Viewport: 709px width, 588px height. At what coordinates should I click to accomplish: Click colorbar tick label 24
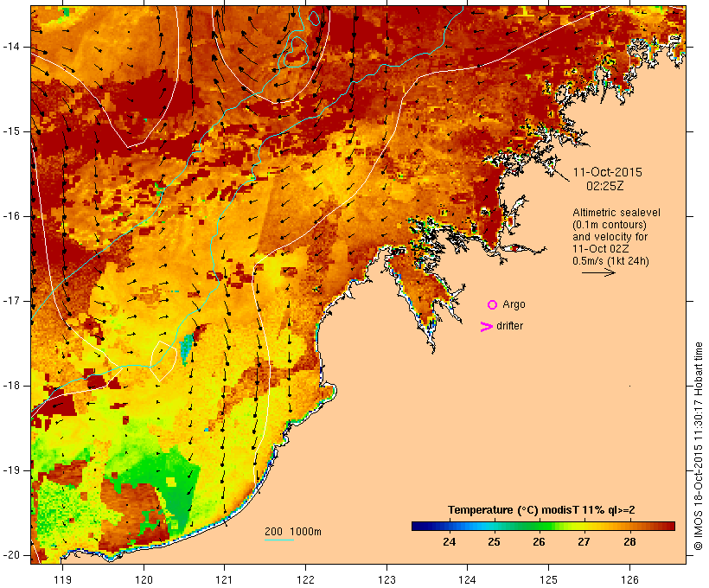pos(449,541)
